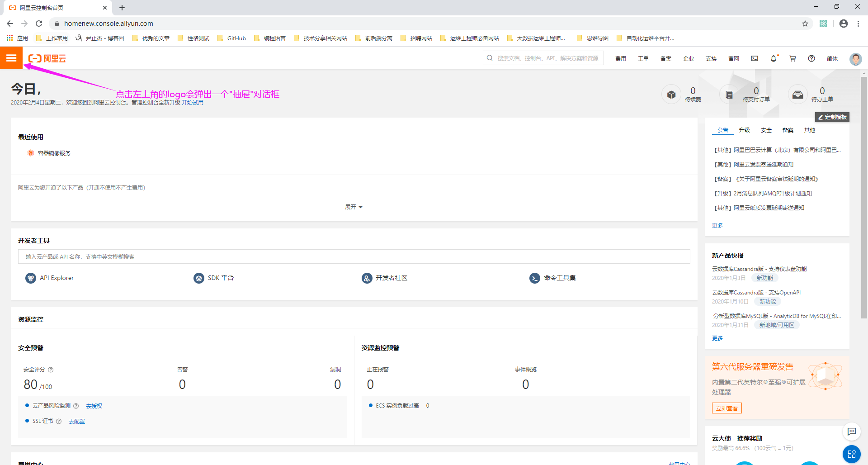Open the 支持 top menu

point(711,59)
